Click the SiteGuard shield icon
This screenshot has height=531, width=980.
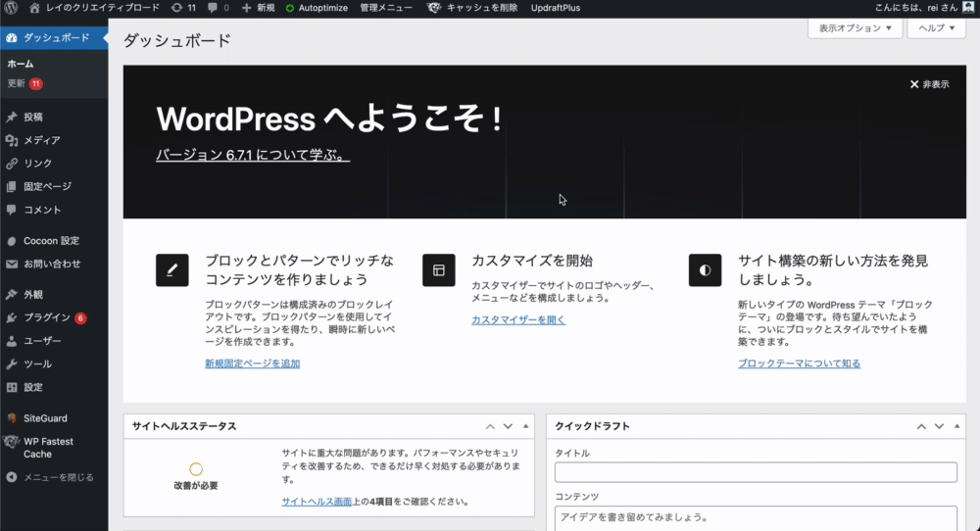click(x=12, y=418)
